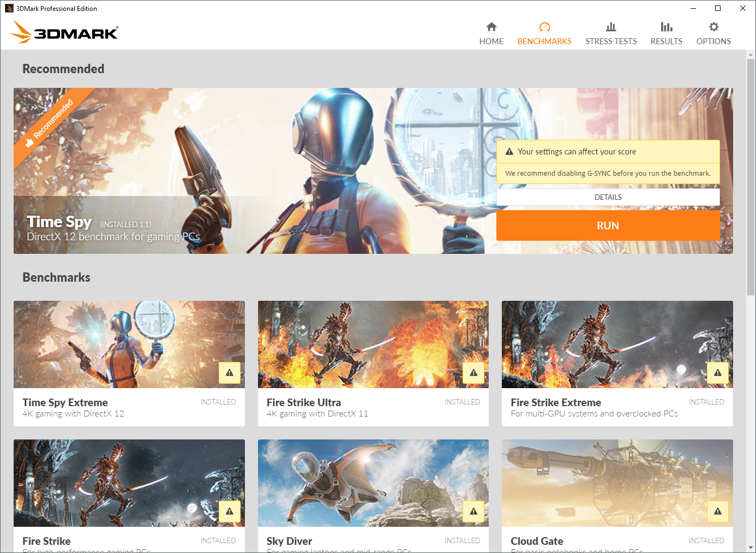Click the vertical scrollbar thumb

point(751,177)
